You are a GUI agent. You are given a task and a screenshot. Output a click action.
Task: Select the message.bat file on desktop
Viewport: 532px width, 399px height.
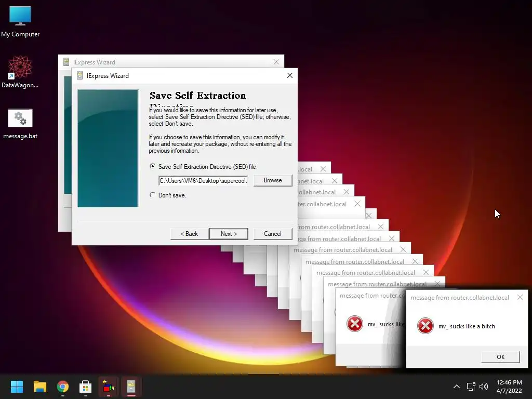coord(20,124)
